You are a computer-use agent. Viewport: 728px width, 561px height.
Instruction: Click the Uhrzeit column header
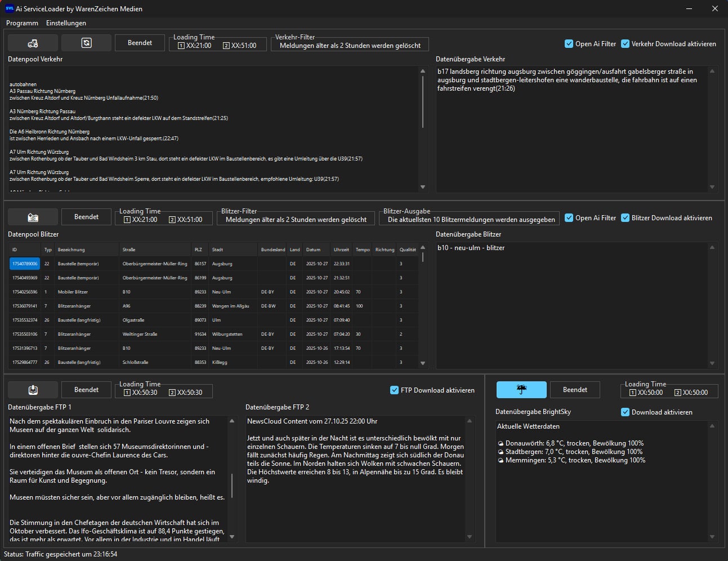coord(341,250)
